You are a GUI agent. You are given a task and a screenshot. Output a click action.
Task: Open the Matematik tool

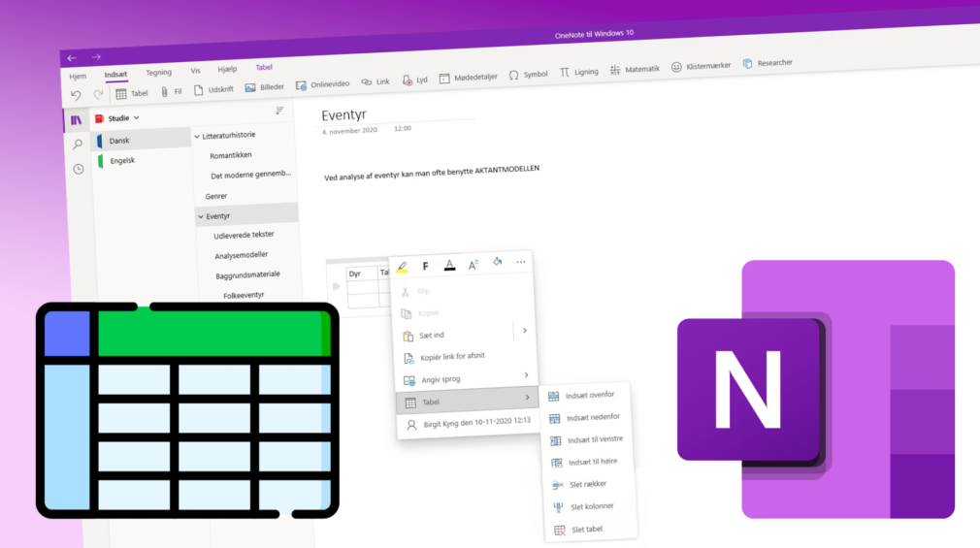click(635, 70)
